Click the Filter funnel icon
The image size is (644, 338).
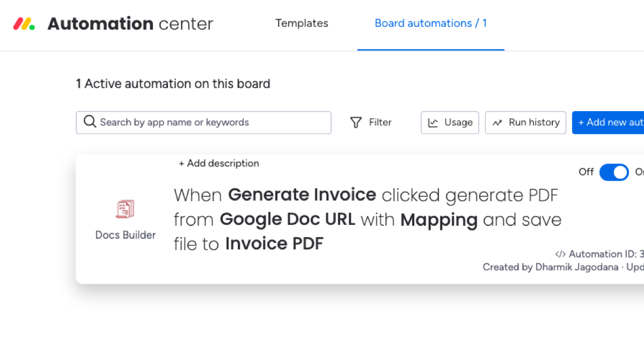click(355, 122)
